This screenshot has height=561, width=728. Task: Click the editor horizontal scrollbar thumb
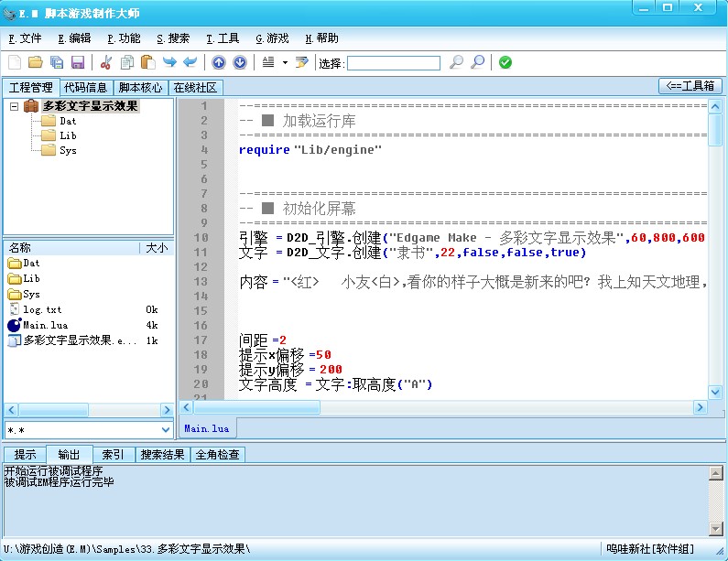click(257, 407)
